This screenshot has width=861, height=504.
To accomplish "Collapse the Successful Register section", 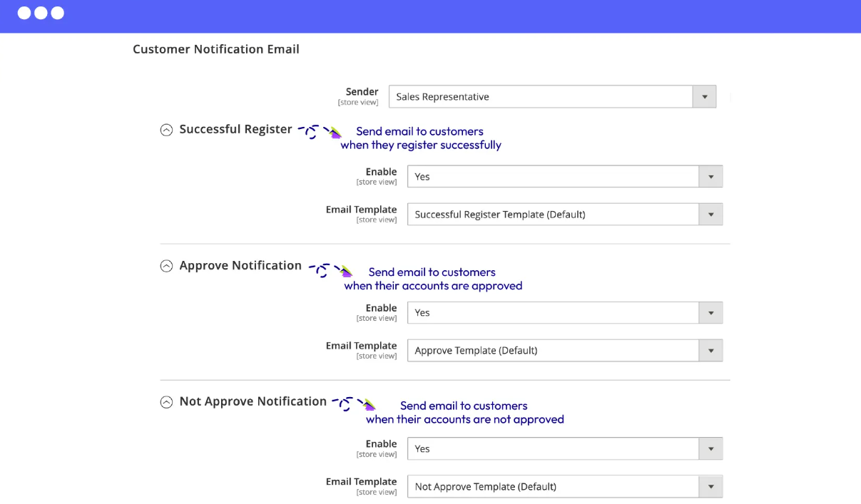I will click(166, 130).
